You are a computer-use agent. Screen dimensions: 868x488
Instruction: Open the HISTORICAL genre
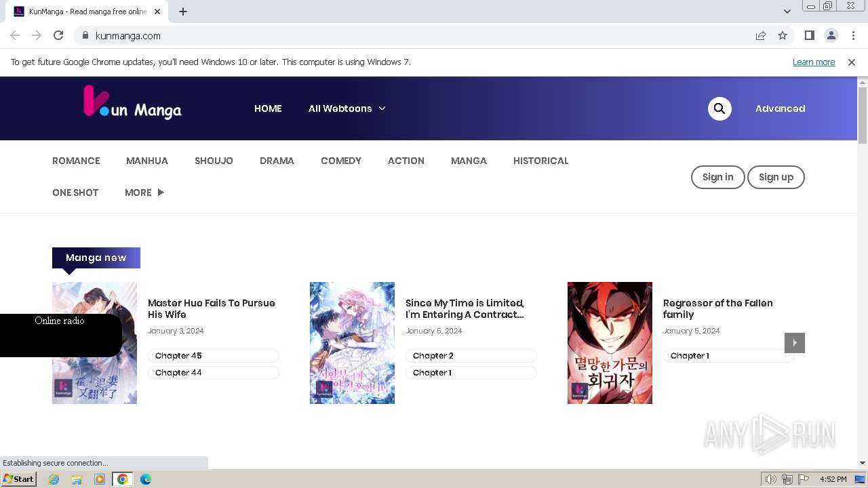(x=540, y=161)
